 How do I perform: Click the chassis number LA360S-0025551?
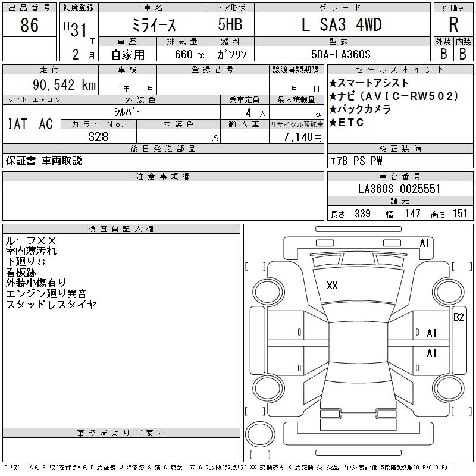pyautogui.click(x=399, y=189)
